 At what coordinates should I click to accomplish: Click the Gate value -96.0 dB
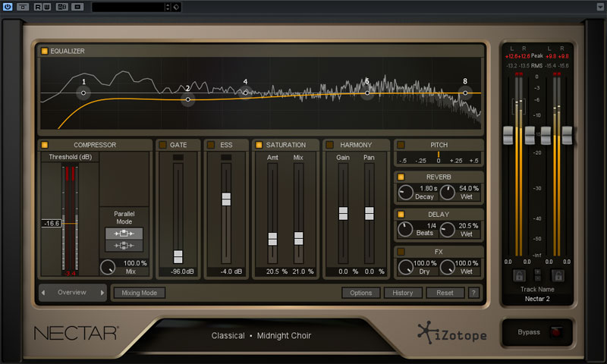point(182,271)
